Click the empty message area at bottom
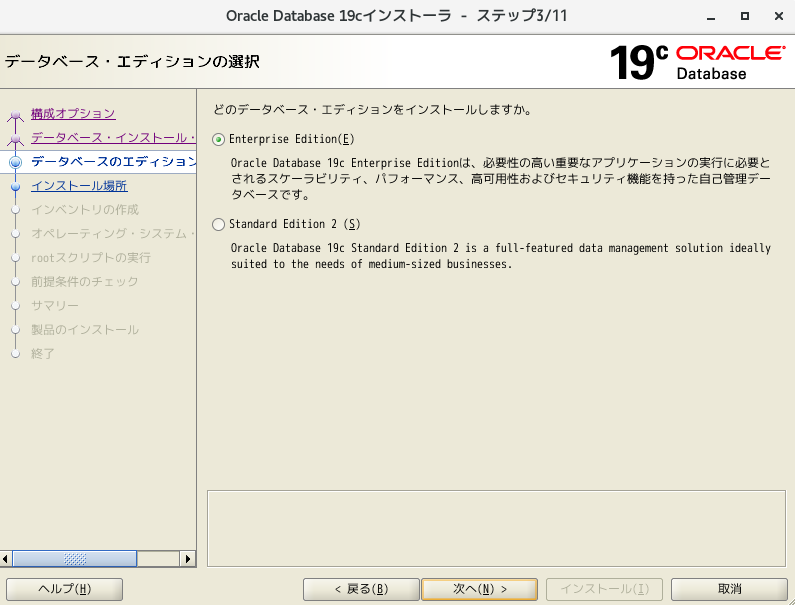This screenshot has width=795, height=605. pyautogui.click(x=496, y=528)
